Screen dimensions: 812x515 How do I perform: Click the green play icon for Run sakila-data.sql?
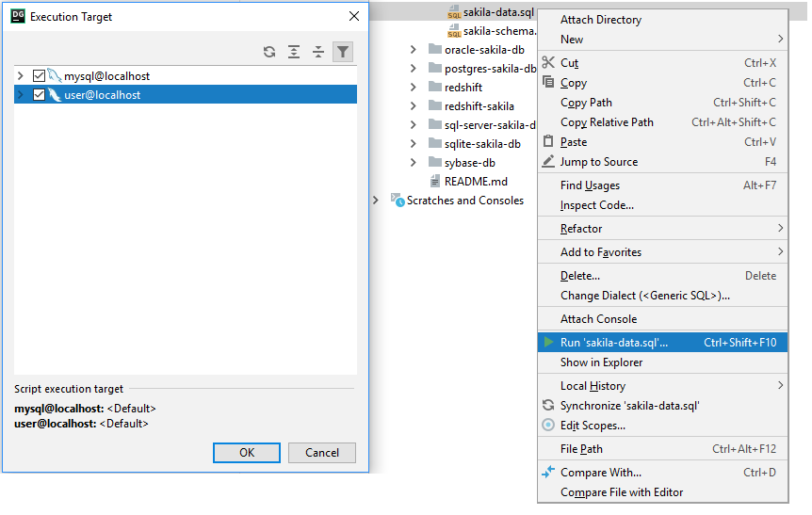548,342
